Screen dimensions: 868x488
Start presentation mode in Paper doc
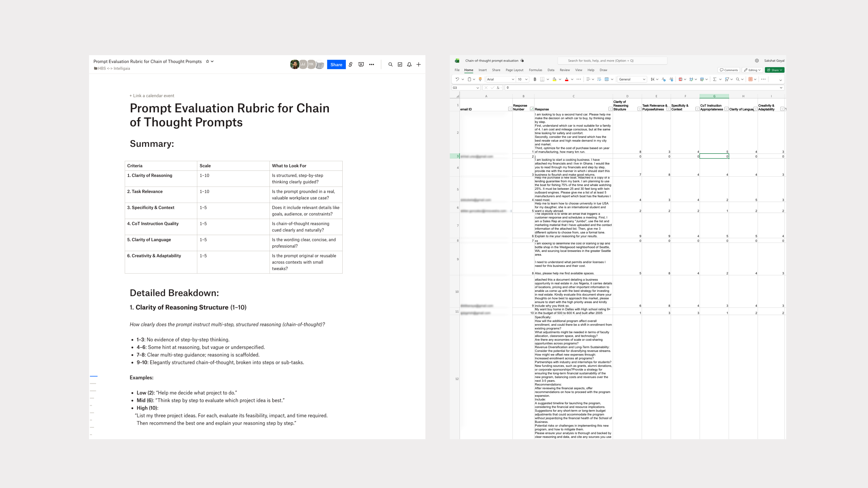pyautogui.click(x=361, y=64)
